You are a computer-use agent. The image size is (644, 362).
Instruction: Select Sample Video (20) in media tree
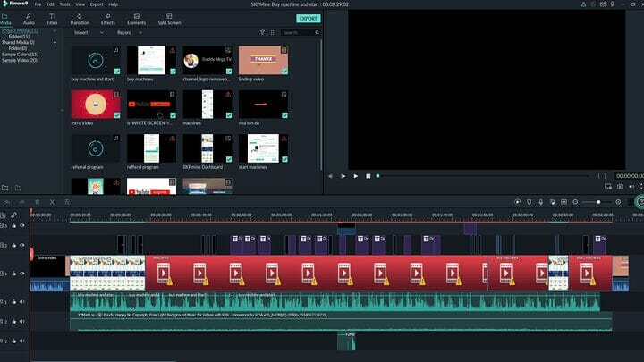click(20, 61)
